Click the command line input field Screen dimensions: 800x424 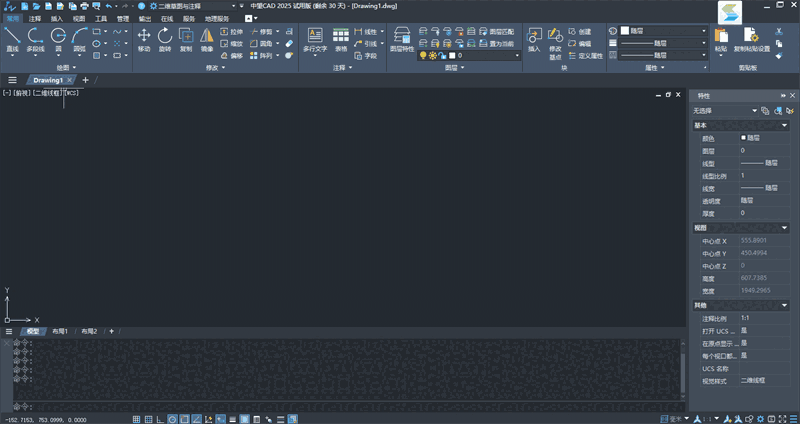tap(347, 407)
